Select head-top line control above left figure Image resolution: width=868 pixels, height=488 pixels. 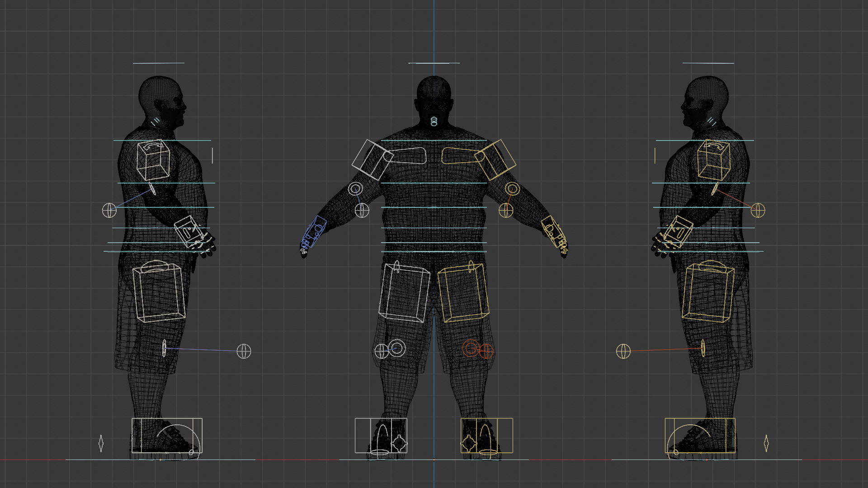click(159, 63)
